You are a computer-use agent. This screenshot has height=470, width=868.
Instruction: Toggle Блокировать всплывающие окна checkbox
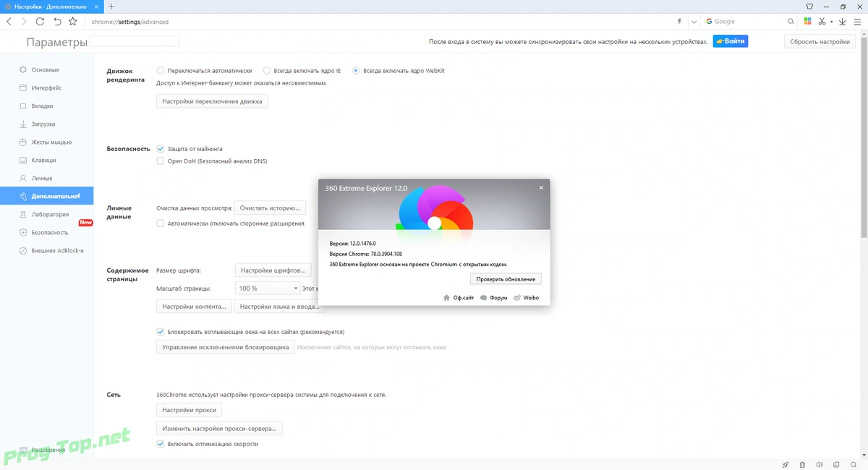click(x=161, y=332)
